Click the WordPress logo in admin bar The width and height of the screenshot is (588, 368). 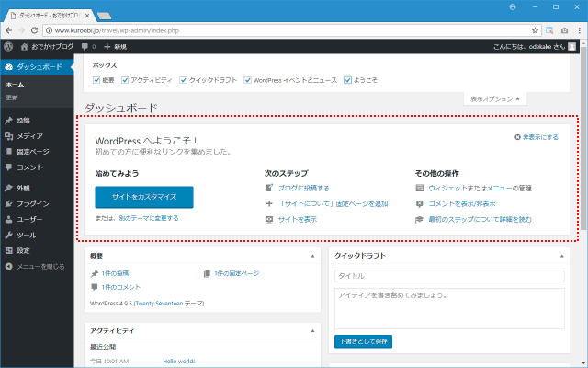pos(8,46)
